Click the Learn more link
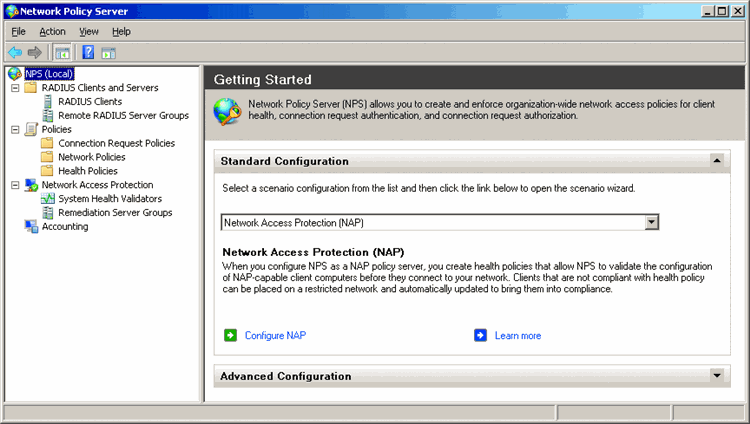The height and width of the screenshot is (424, 750). pos(518,335)
